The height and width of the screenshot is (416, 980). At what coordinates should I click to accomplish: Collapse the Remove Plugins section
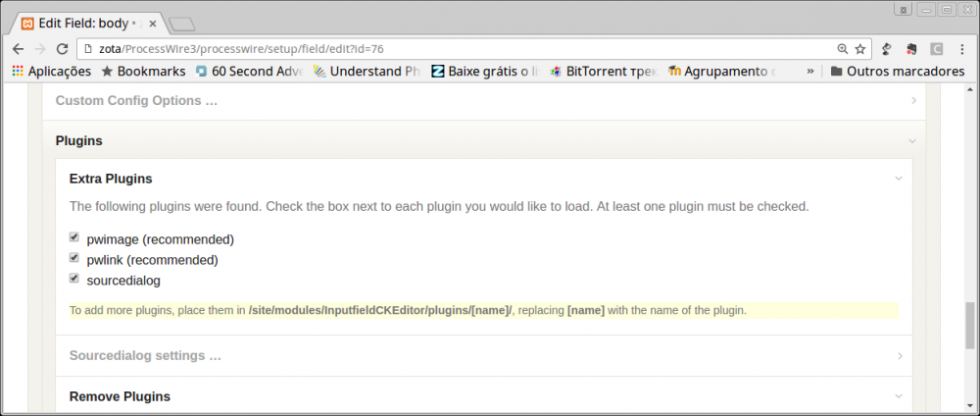coord(484,396)
